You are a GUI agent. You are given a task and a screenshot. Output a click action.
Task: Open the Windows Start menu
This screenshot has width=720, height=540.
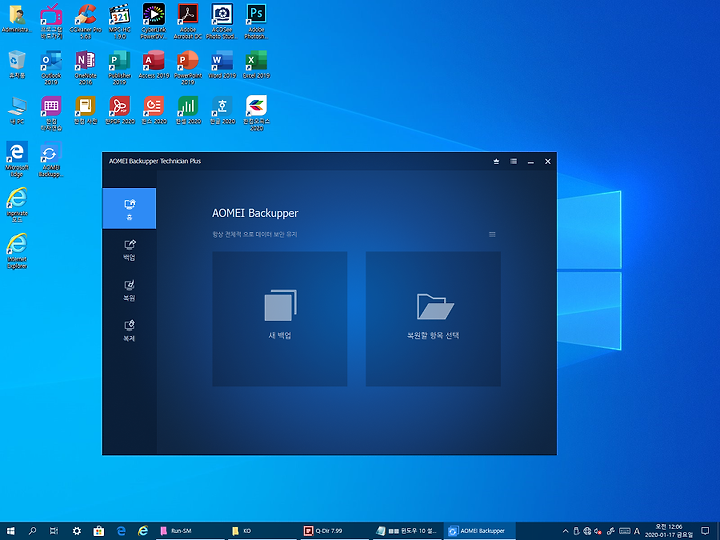[x=11, y=531]
